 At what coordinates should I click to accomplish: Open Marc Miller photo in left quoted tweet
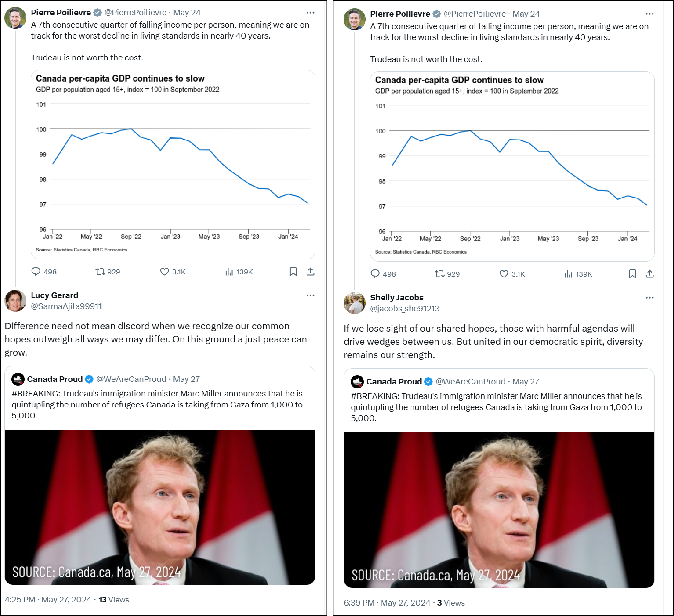(x=160, y=507)
